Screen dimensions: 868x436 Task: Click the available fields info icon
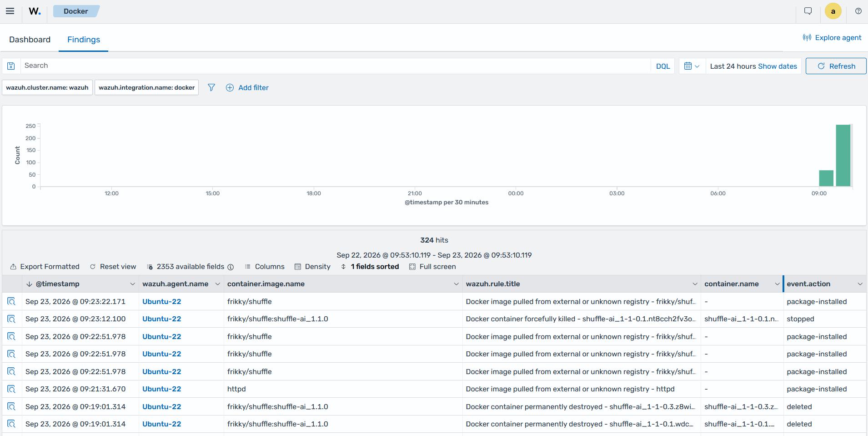click(231, 267)
